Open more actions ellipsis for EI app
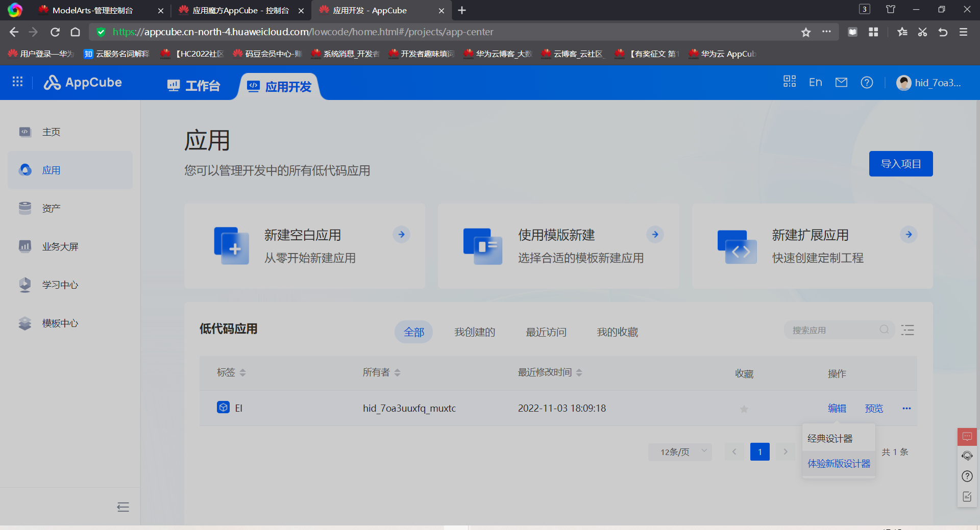Viewport: 980px width, 530px height. coord(906,408)
